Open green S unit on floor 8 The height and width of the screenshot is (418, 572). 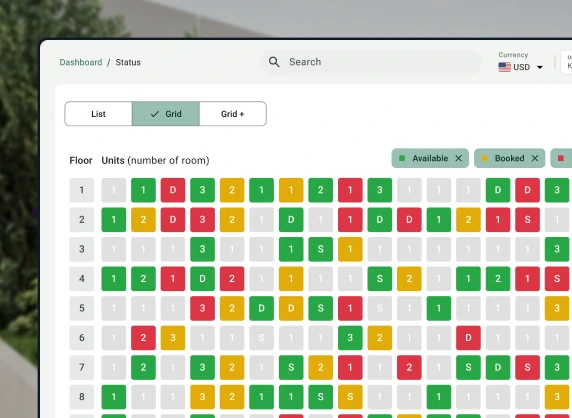pyautogui.click(x=321, y=397)
